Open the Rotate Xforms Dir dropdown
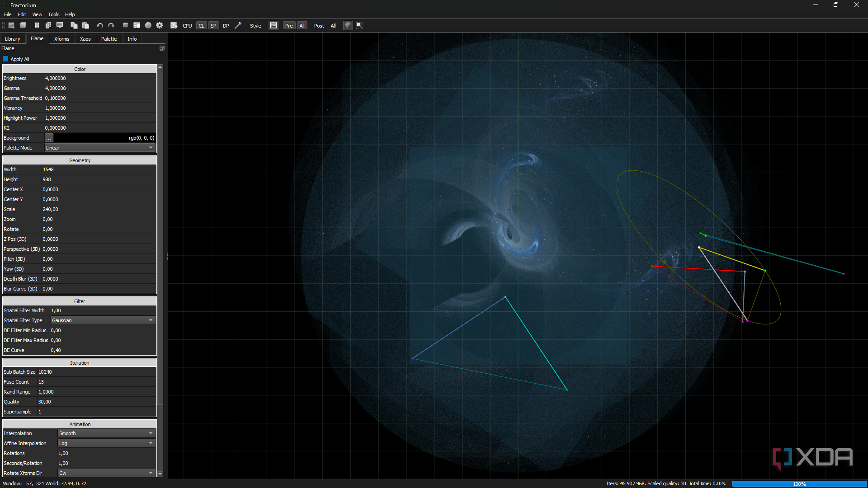The height and width of the screenshot is (488, 868). (x=106, y=473)
